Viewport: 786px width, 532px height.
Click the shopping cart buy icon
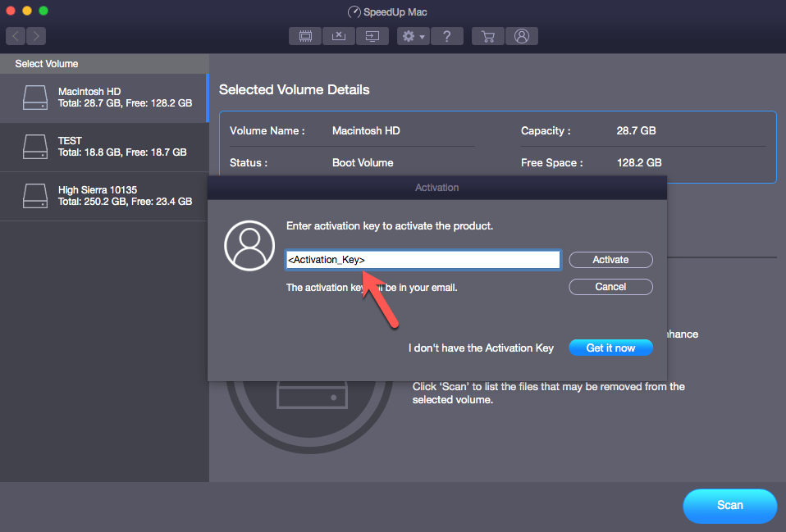(487, 36)
